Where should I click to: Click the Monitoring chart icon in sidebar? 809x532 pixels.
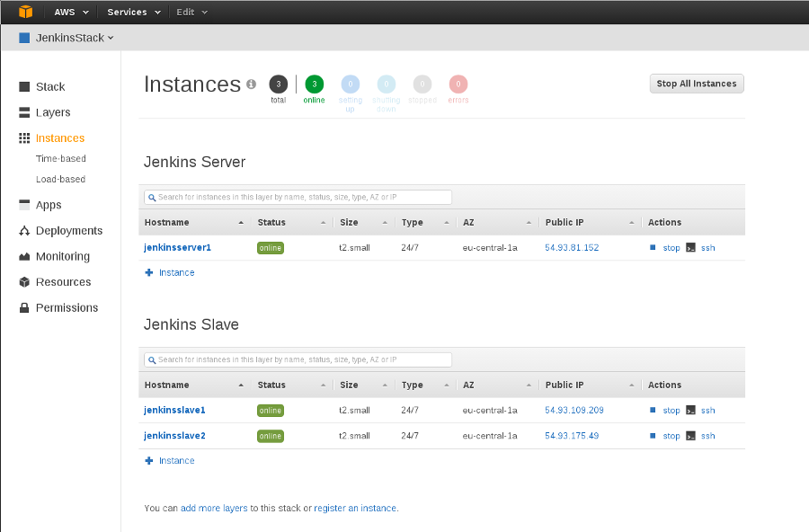point(24,256)
